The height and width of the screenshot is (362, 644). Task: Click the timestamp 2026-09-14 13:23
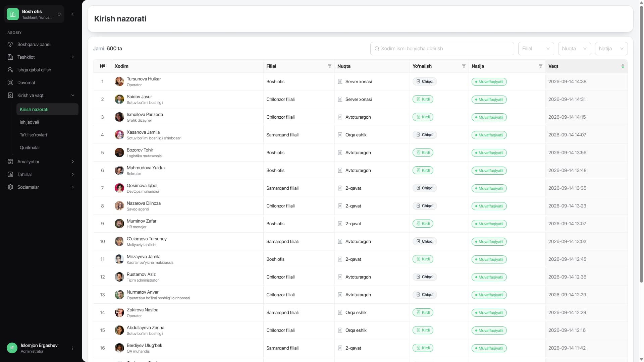pos(567,206)
